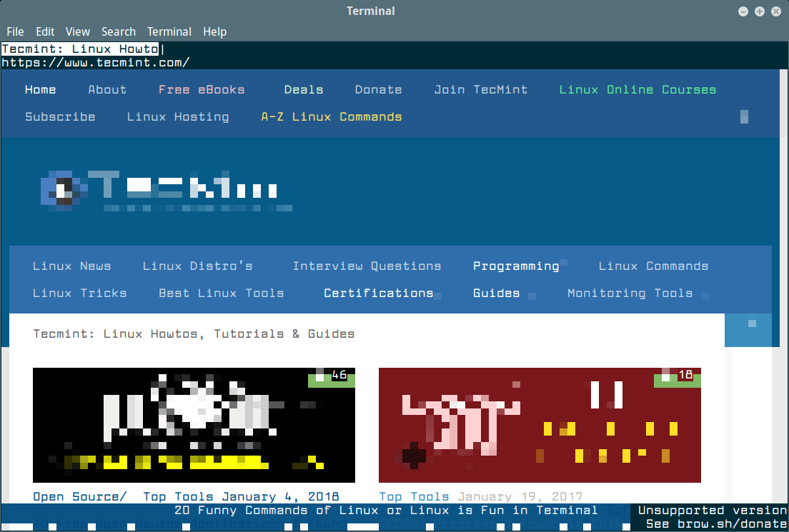Open the Terminal menu in the menu bar
Image resolution: width=789 pixels, height=532 pixels.
(169, 31)
